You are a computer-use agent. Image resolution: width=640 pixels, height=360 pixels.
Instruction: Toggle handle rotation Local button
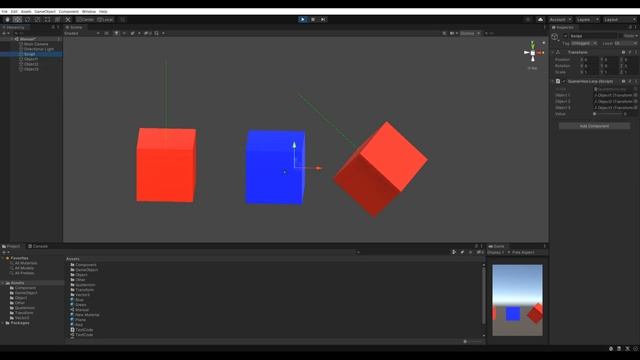coord(105,20)
